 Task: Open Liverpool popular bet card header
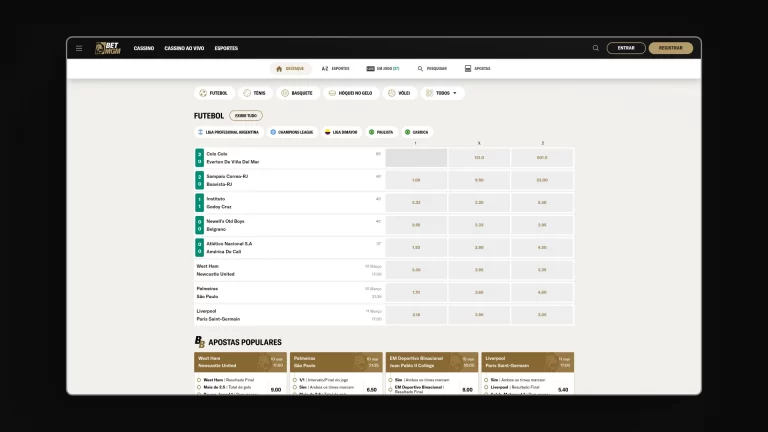(x=528, y=362)
